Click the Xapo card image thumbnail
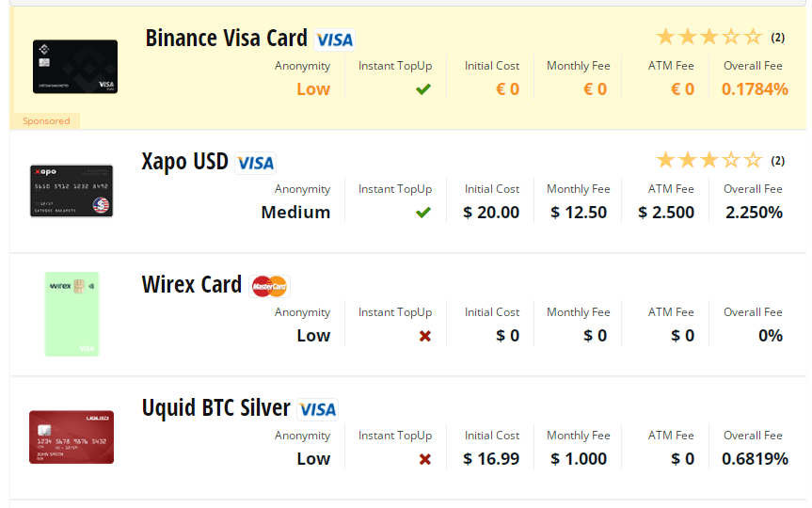812x508 pixels. [72, 191]
